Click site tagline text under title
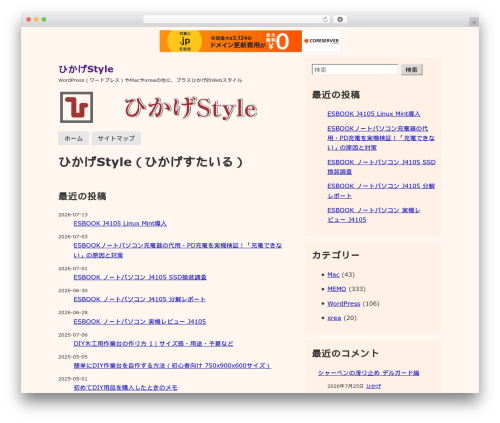This screenshot has width=500, height=423. tap(150, 80)
